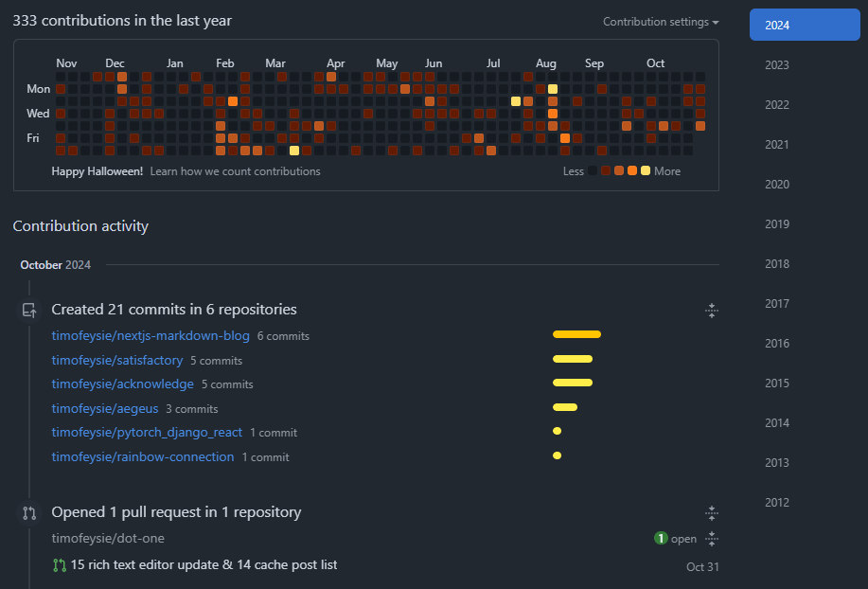
Task: Select year 2012 in sidebar
Action: [x=777, y=503]
